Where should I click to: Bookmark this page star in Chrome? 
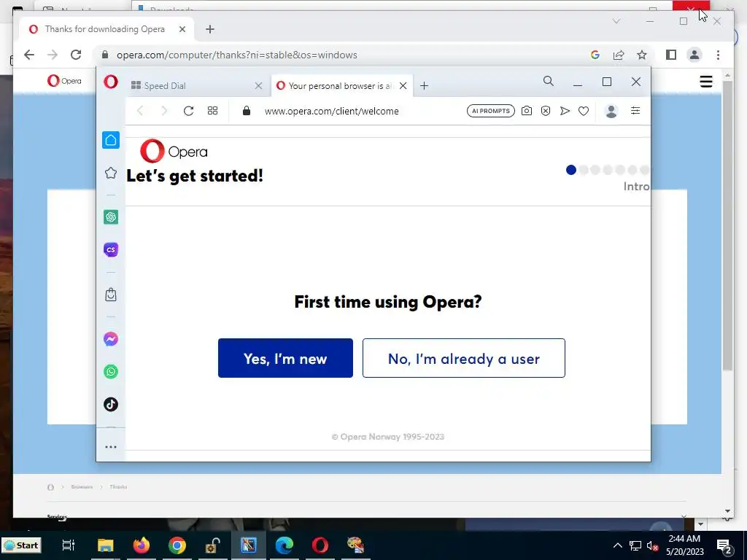pyautogui.click(x=642, y=55)
